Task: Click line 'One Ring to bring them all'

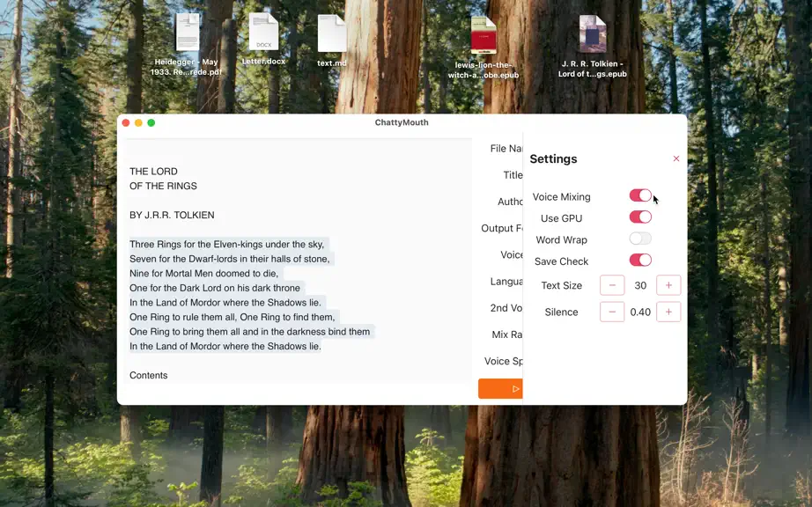Action: tap(249, 331)
